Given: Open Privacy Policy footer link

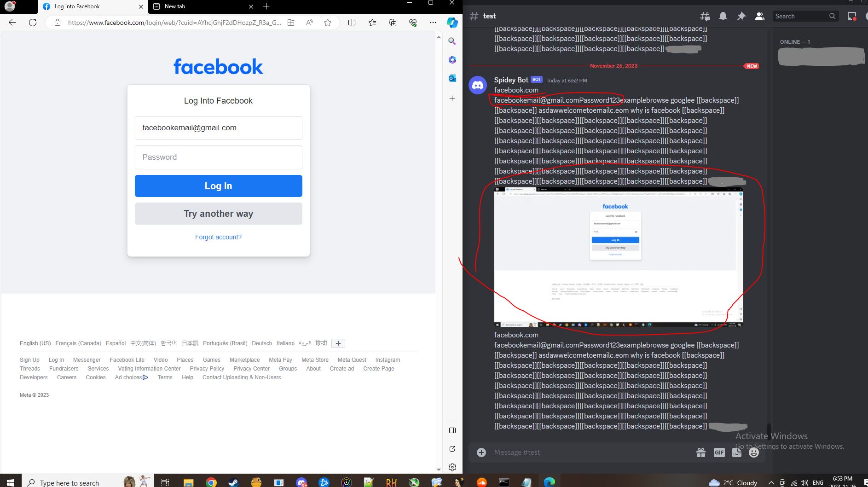Looking at the screenshot, I should [207, 369].
